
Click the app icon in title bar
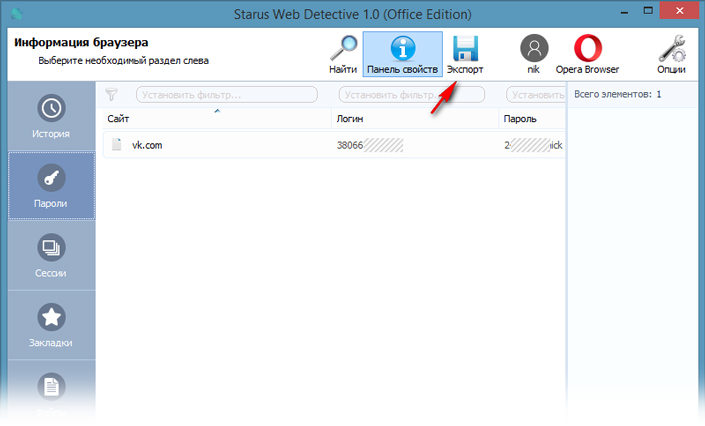click(17, 14)
